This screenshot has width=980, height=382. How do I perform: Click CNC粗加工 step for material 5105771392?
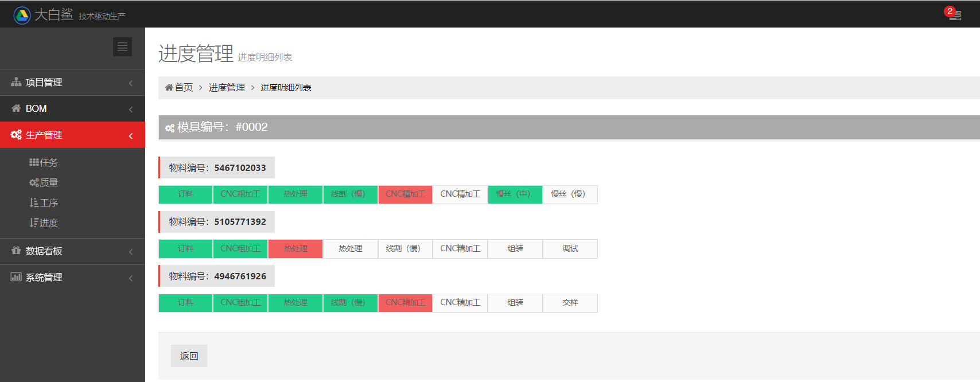tap(240, 249)
